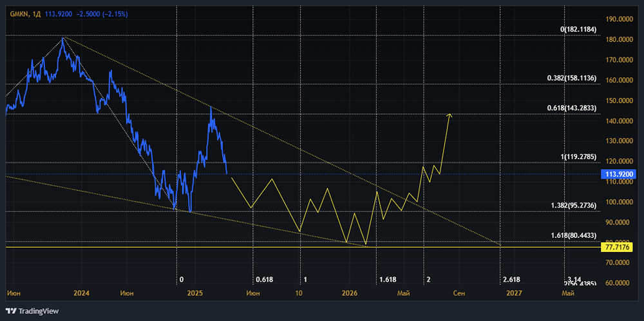Click the 2026 label on the time axis
644x321 pixels.
(350, 293)
